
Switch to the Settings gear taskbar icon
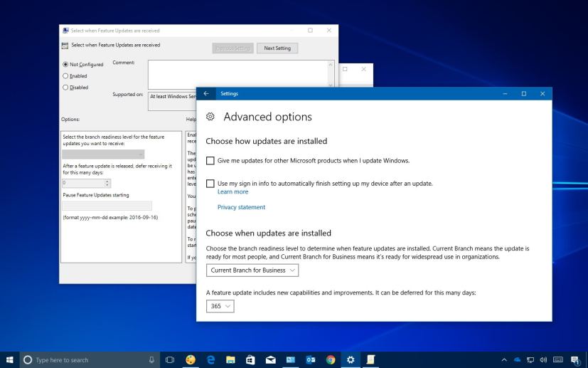pos(351,359)
